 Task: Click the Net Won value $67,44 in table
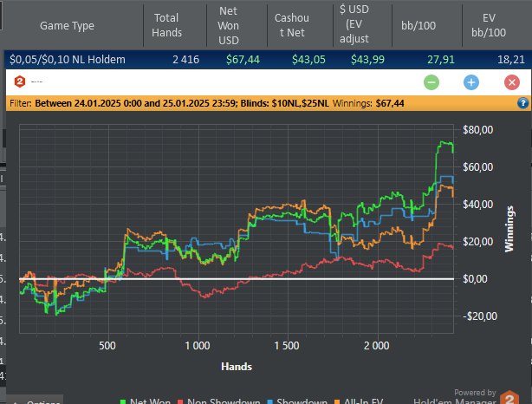243,60
